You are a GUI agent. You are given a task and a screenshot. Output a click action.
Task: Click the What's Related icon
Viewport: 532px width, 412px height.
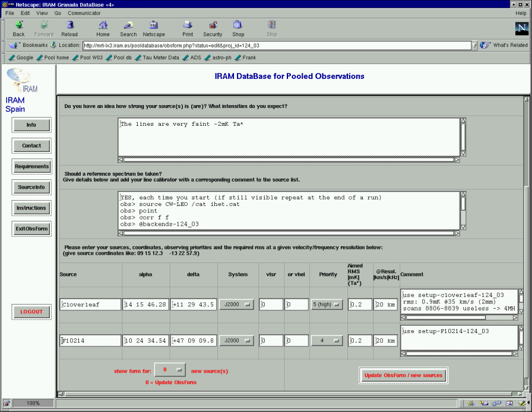486,45
